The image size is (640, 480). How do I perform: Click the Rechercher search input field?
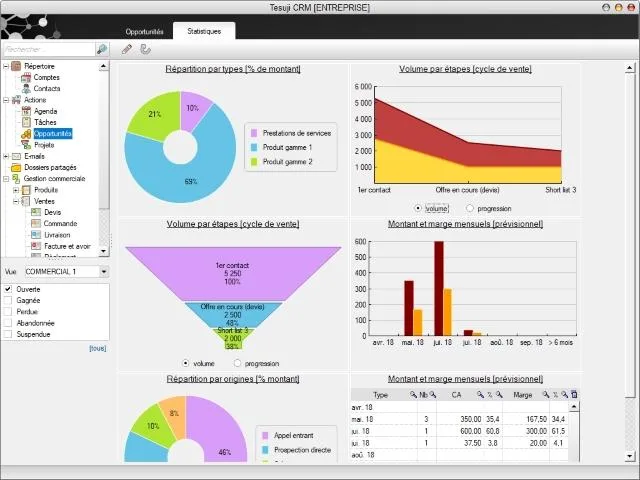pos(49,49)
